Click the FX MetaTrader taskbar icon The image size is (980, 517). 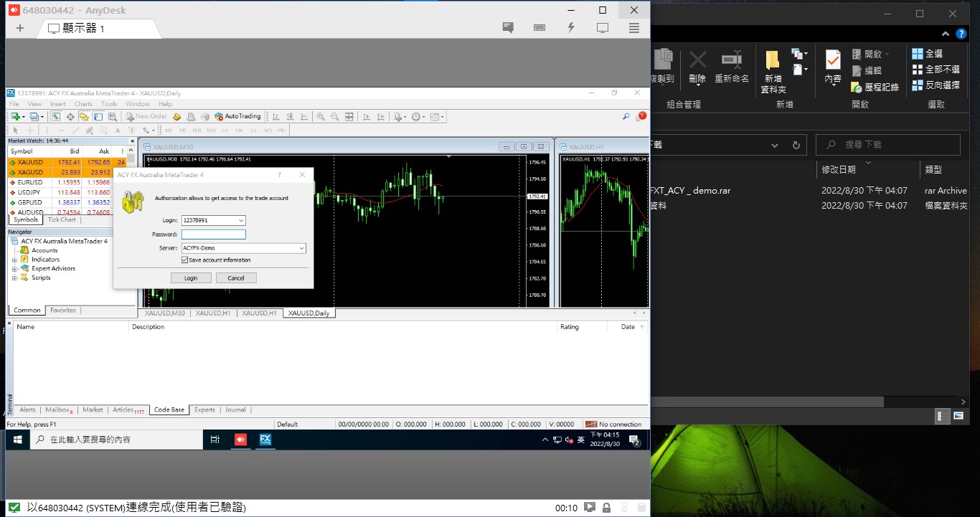(x=265, y=440)
